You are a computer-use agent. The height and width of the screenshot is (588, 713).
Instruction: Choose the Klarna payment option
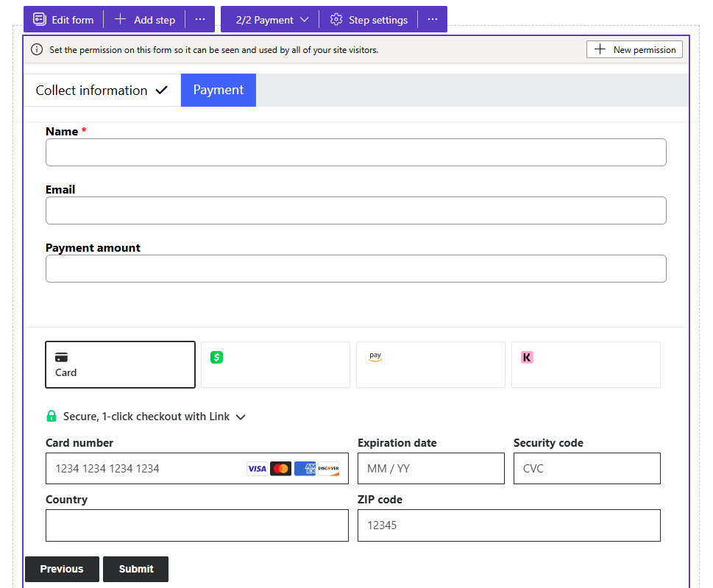pos(586,365)
